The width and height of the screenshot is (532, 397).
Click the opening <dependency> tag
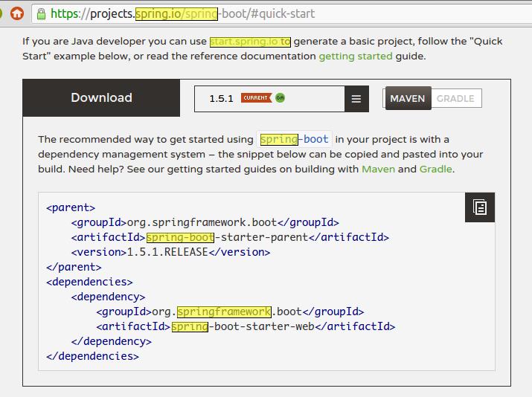coord(108,297)
